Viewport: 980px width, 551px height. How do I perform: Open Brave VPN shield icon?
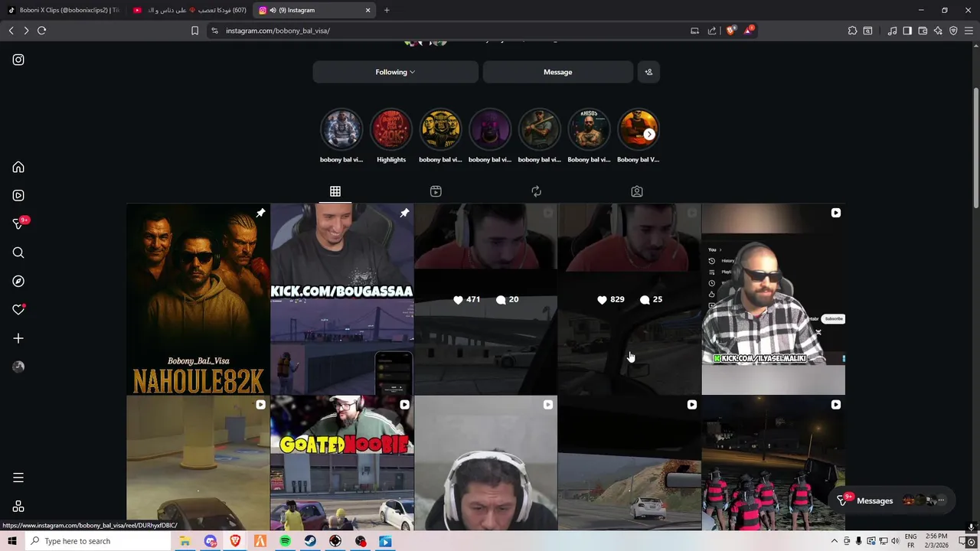(953, 31)
